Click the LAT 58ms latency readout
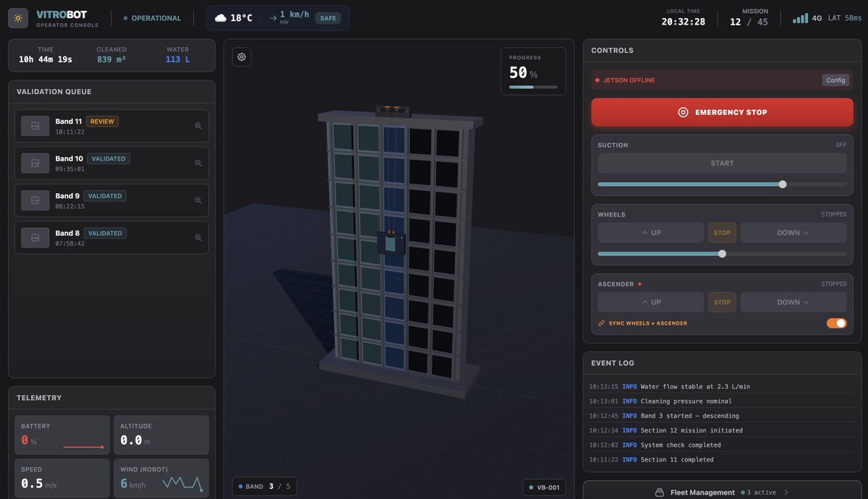Image resolution: width=868 pixels, height=499 pixels. point(845,18)
